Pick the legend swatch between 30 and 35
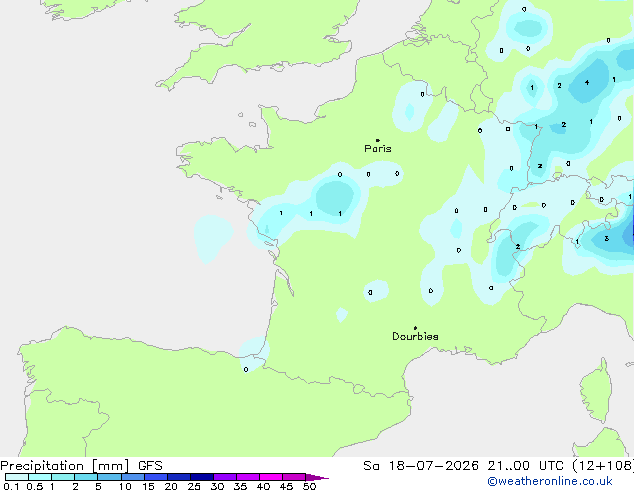 coord(225,477)
